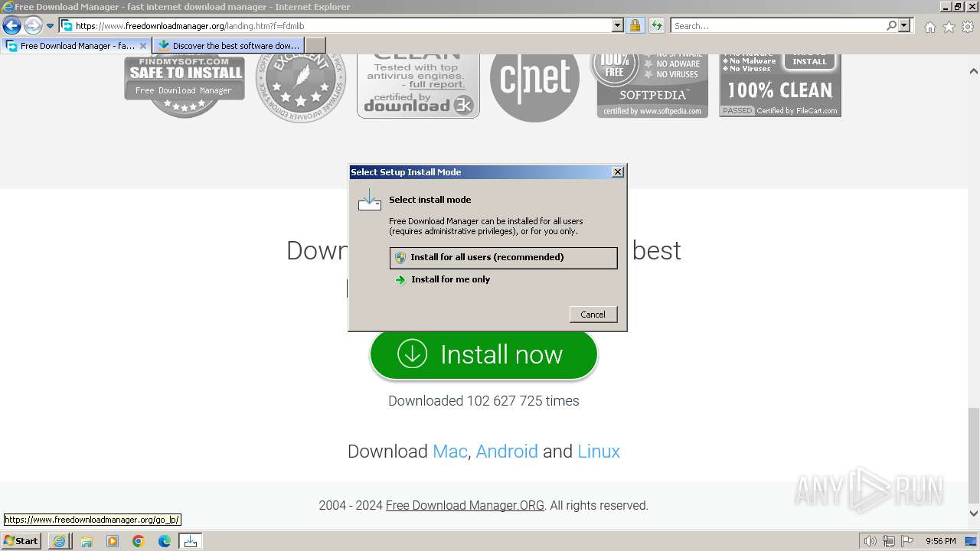
Task: Open a new blank tab
Action: [x=315, y=46]
